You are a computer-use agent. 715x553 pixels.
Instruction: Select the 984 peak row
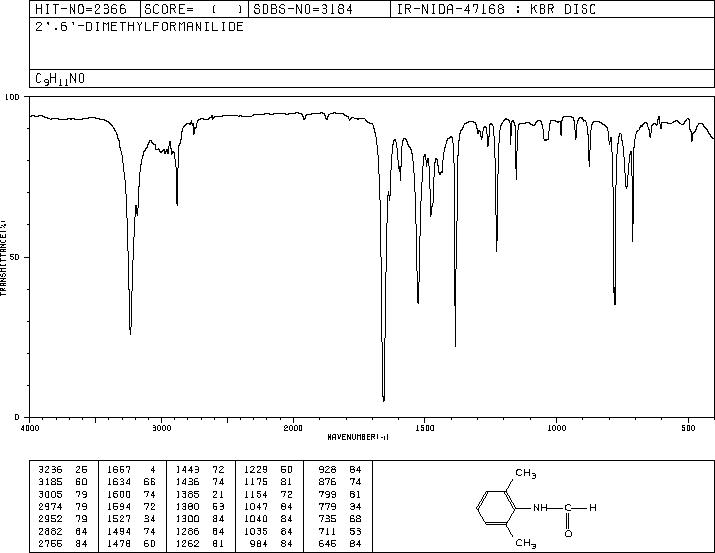(271, 544)
